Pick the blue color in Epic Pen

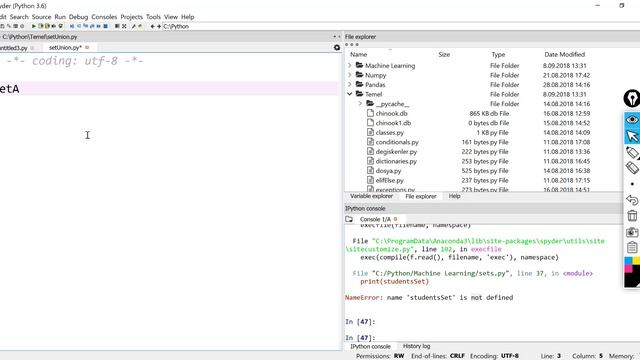628,260
